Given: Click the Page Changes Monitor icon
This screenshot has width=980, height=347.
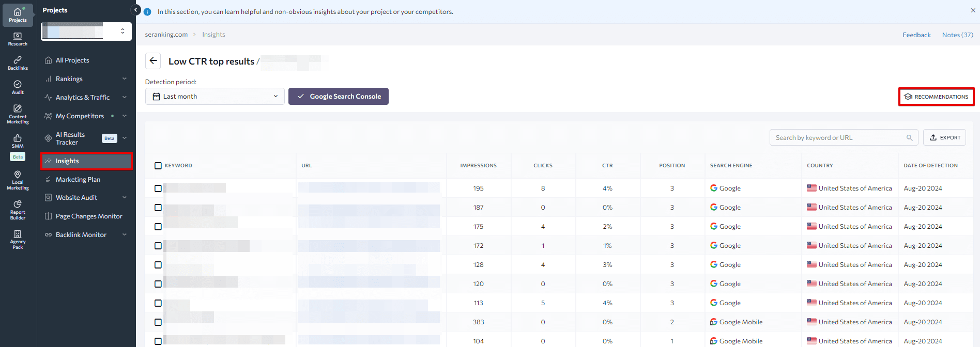Looking at the screenshot, I should point(48,216).
